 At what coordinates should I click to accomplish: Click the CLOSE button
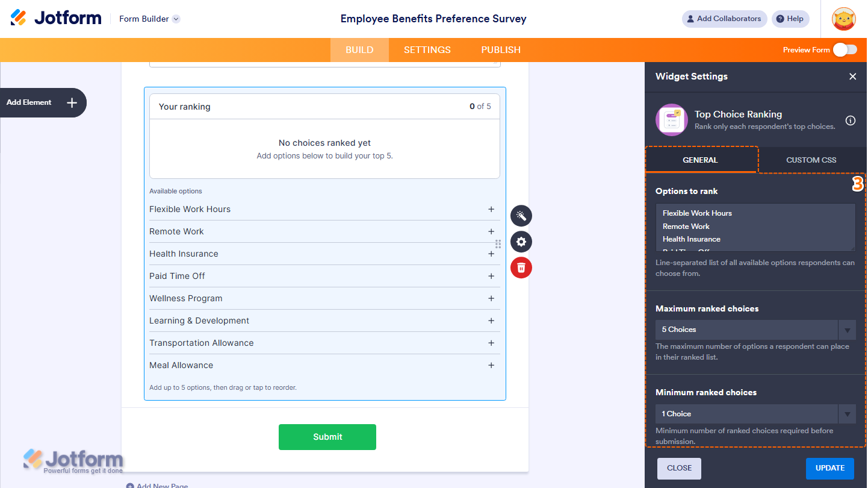[679, 468]
